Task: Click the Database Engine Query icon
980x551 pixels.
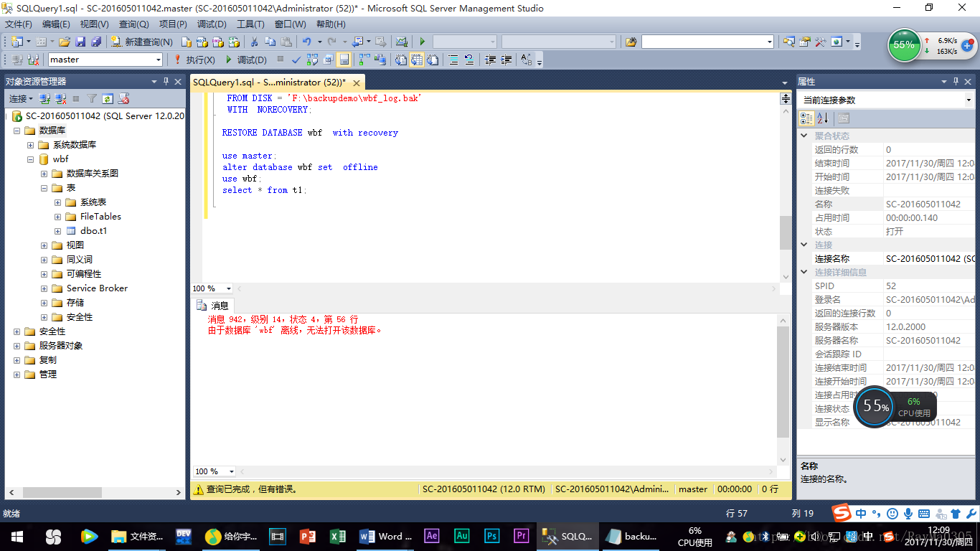Action: coord(186,42)
